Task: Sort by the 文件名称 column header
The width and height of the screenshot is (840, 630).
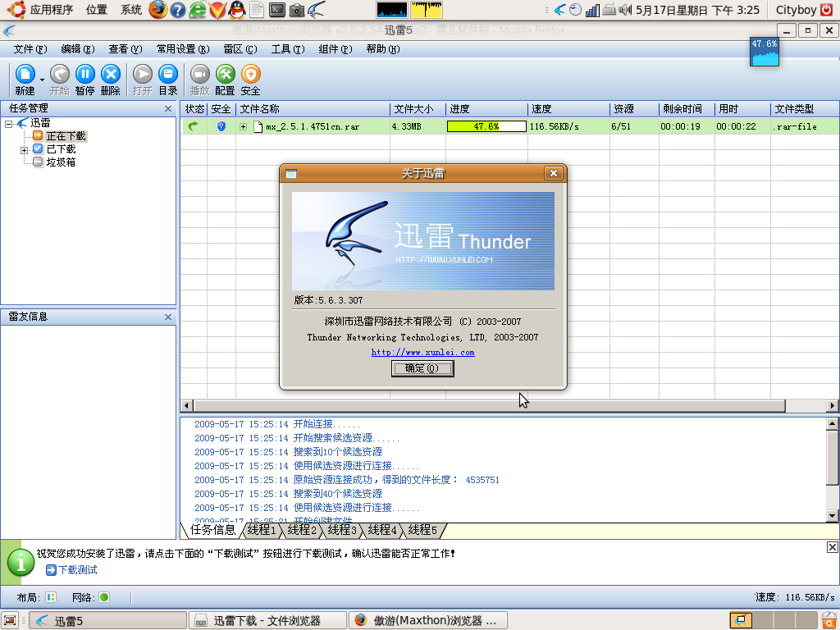Action: coord(313,109)
